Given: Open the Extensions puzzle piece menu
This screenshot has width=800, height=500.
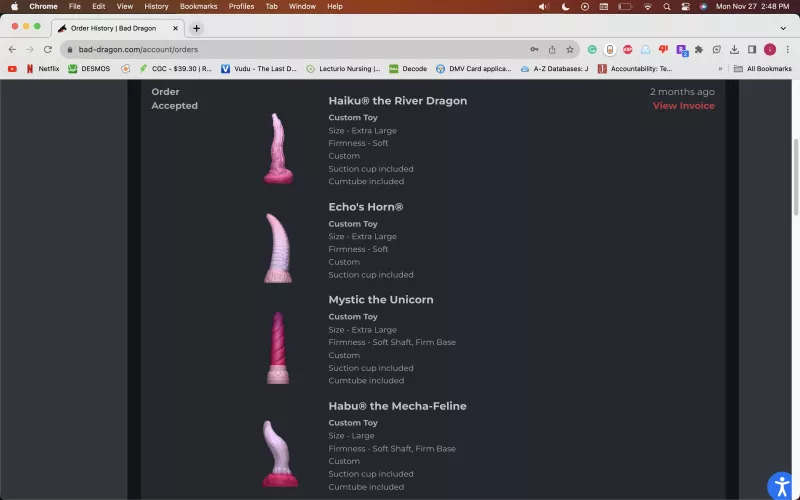Looking at the screenshot, I should coord(699,49).
